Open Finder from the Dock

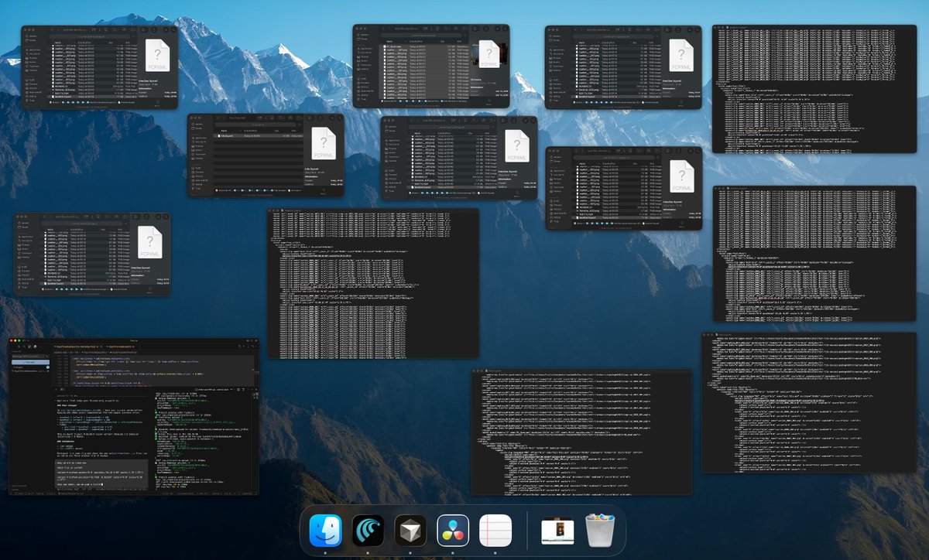point(325,531)
